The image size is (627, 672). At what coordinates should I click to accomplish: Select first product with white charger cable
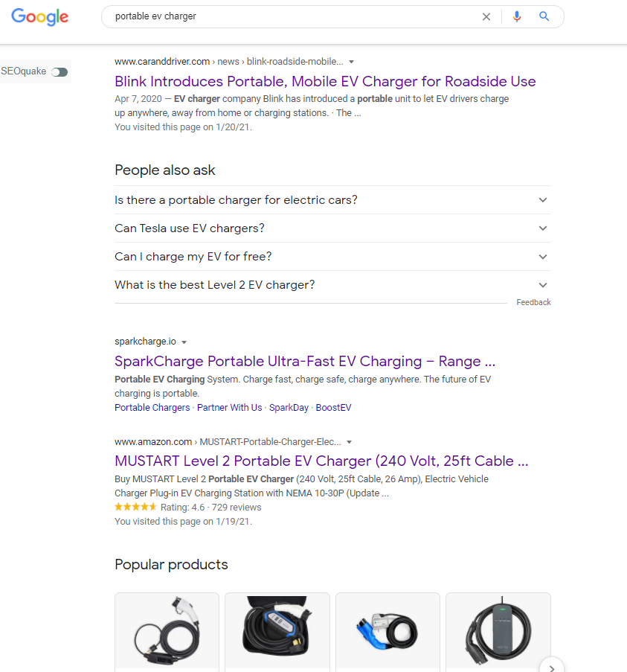(x=167, y=632)
